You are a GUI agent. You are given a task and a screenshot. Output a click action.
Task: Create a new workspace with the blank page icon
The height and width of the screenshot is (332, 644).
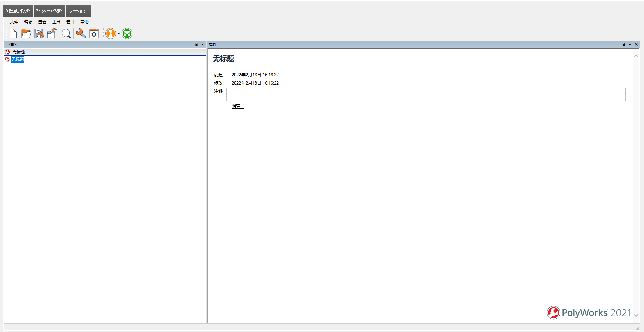pos(13,34)
